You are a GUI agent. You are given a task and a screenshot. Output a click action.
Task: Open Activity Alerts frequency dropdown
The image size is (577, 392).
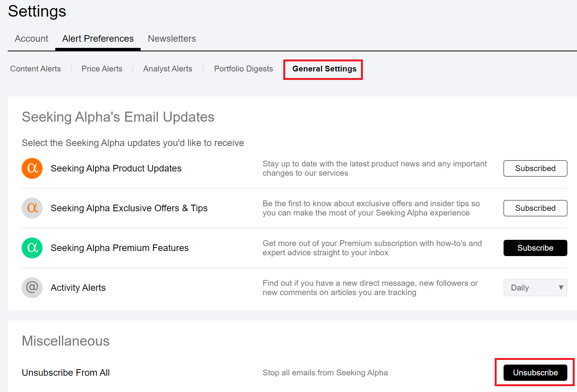[535, 288]
